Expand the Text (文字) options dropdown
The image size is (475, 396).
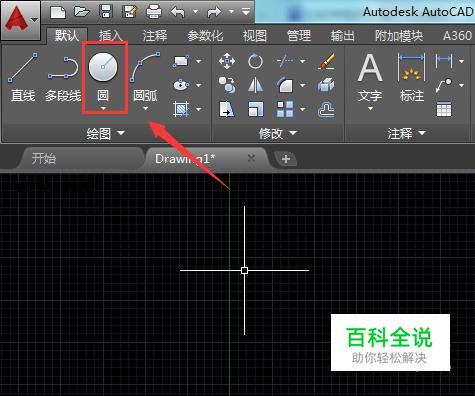370,108
